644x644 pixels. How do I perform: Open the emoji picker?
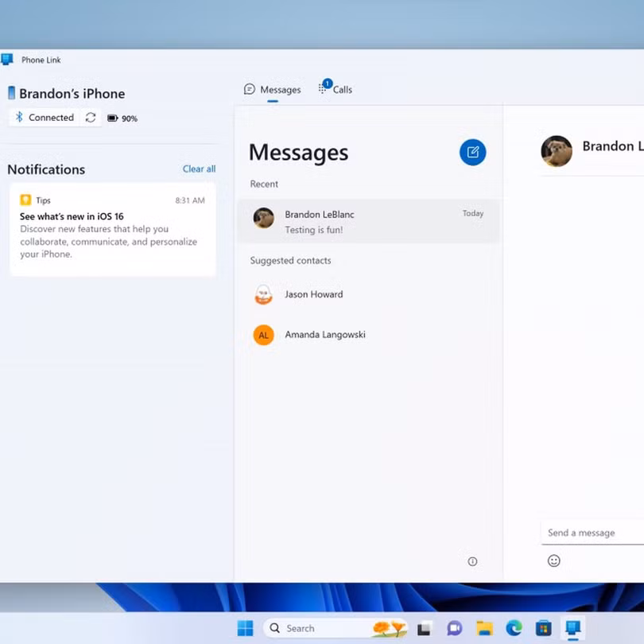click(554, 561)
